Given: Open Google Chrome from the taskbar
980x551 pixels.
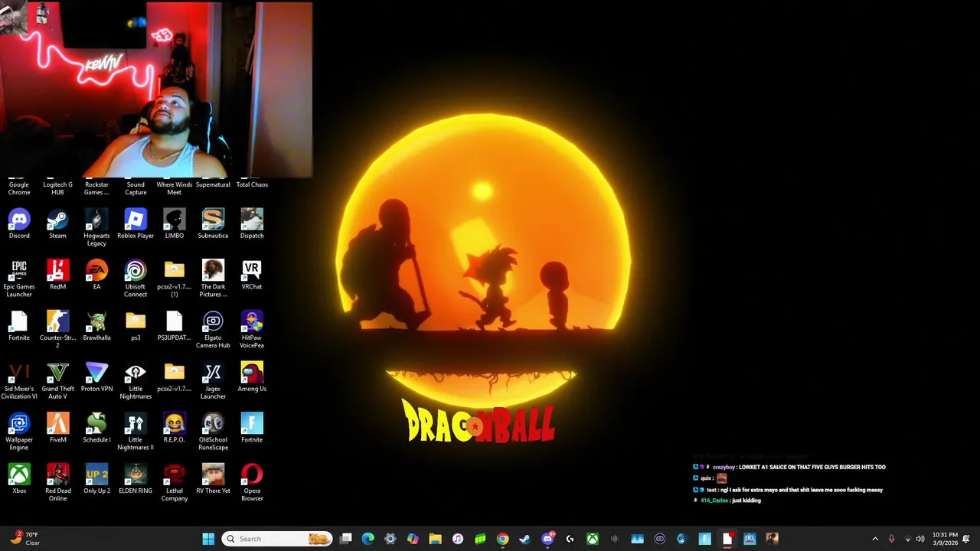Looking at the screenshot, I should click(502, 539).
